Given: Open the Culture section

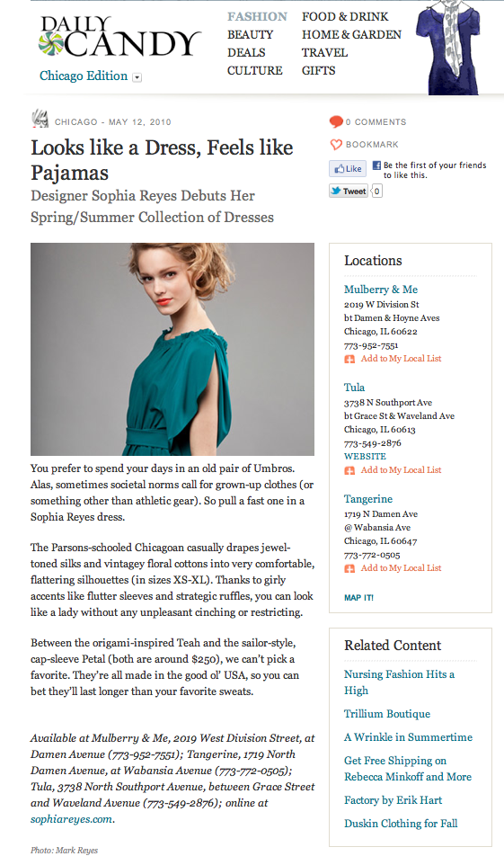Looking at the screenshot, I should [x=255, y=71].
